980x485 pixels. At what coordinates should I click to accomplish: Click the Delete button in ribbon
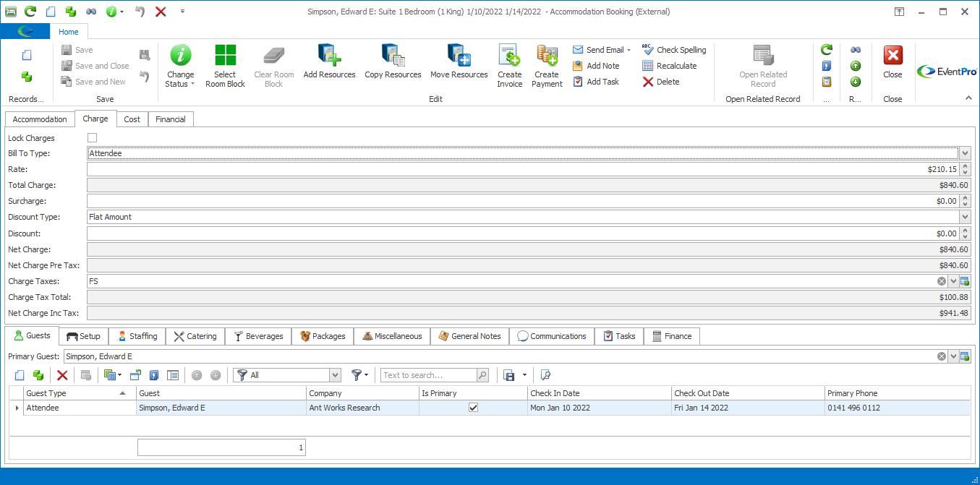(x=661, y=82)
